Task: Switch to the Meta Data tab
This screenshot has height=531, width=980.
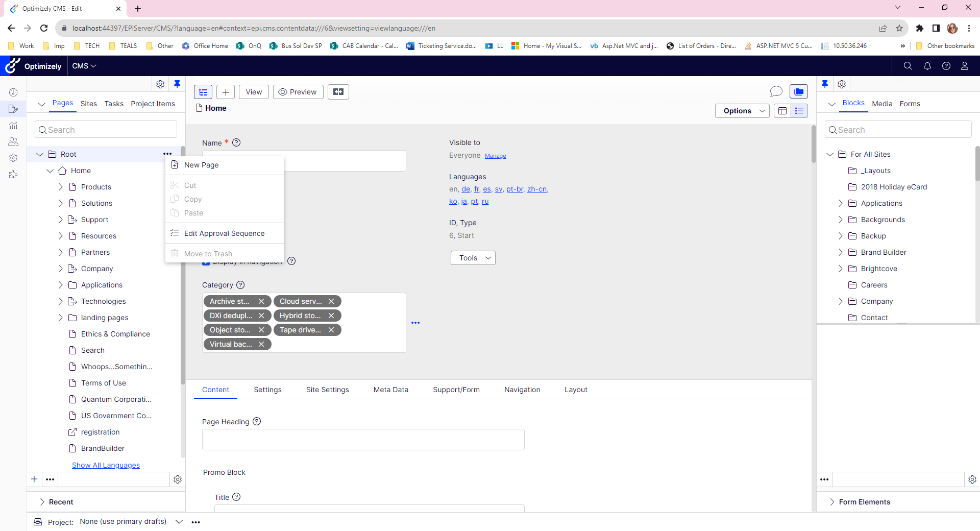Action: pyautogui.click(x=390, y=390)
